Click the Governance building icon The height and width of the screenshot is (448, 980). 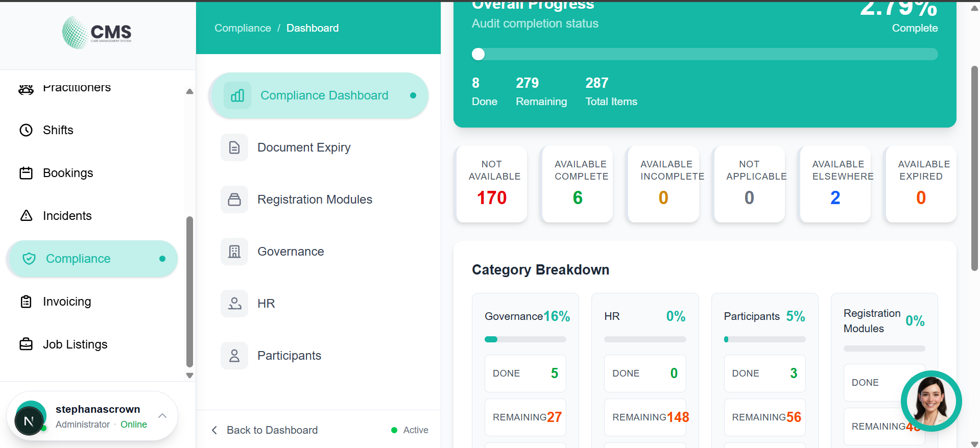tap(234, 252)
